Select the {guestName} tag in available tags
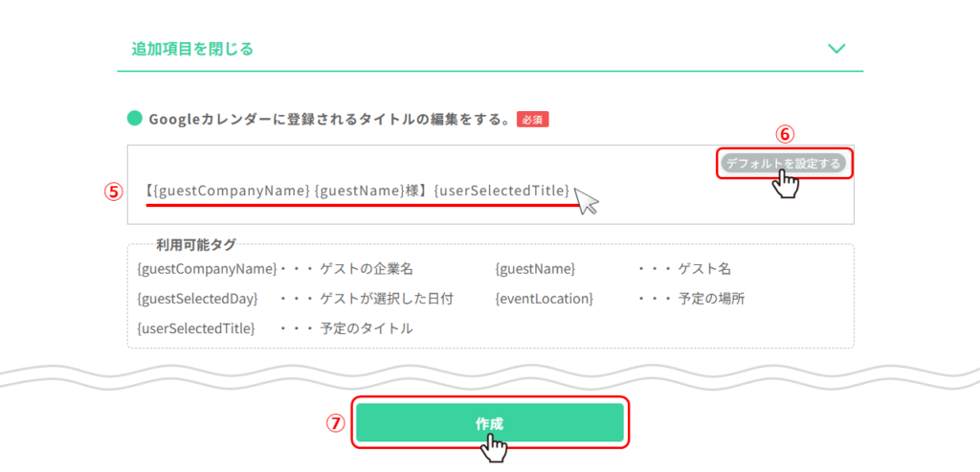 pyautogui.click(x=534, y=269)
